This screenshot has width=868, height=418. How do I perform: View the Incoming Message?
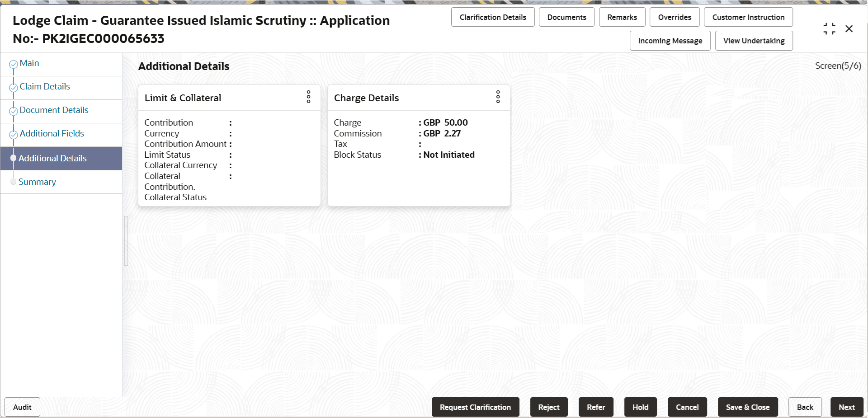pyautogui.click(x=670, y=40)
